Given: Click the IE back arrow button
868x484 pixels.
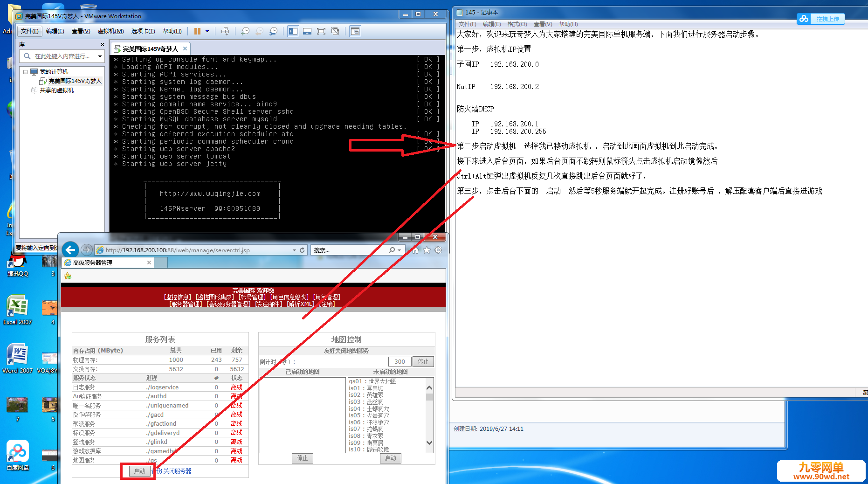Looking at the screenshot, I should (70, 250).
